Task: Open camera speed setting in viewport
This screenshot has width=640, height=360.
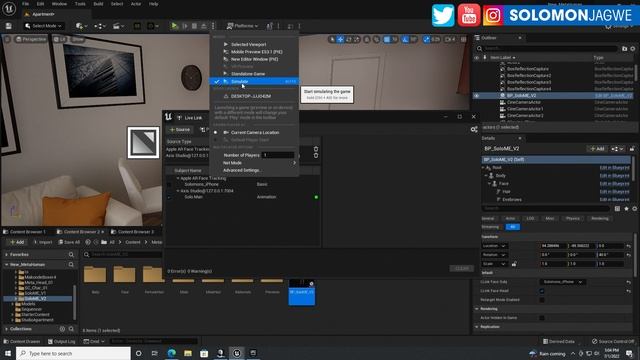Action: click(x=449, y=39)
